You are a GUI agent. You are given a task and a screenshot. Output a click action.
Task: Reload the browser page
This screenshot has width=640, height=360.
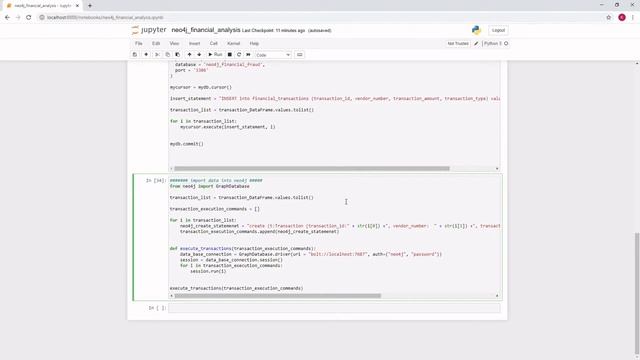point(29,18)
